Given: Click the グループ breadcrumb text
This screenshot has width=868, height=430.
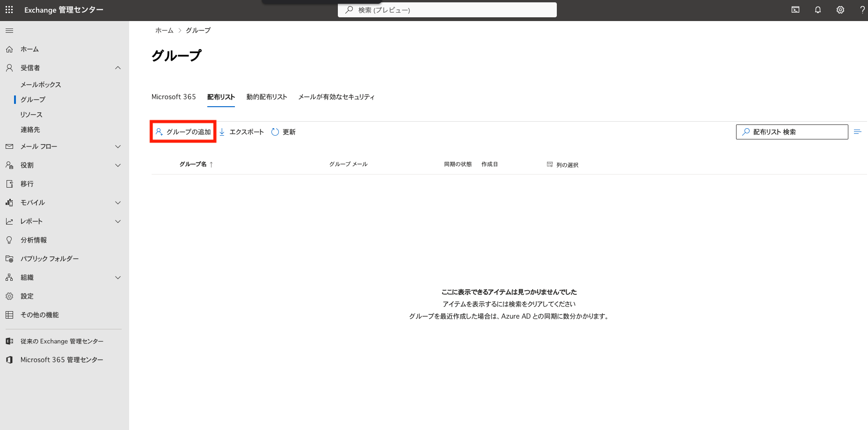Looking at the screenshot, I should [198, 30].
